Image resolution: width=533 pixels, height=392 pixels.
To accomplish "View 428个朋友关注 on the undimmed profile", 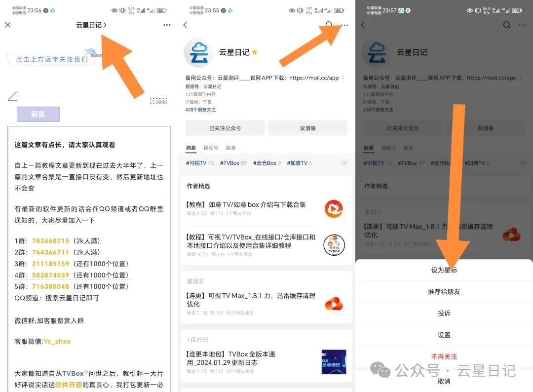I will click(x=200, y=110).
